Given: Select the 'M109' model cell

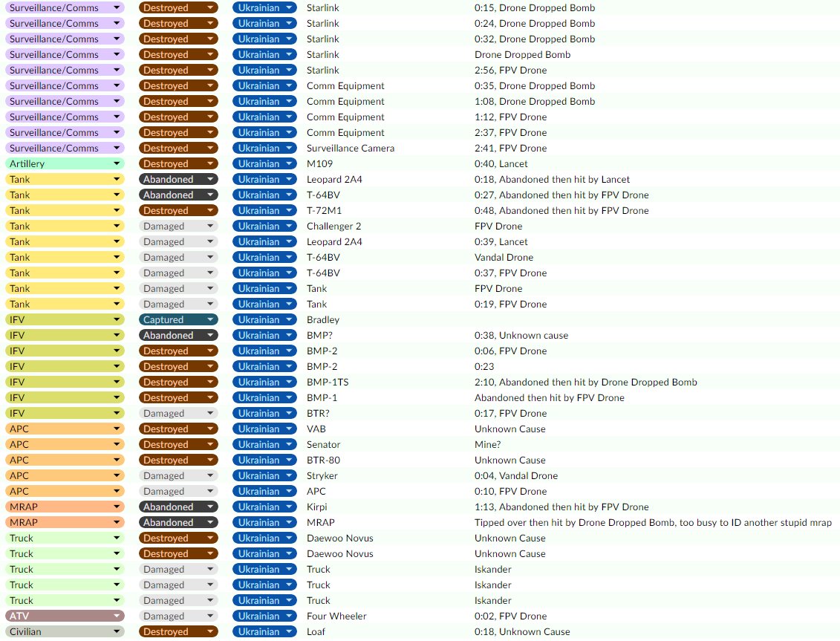Looking at the screenshot, I should (x=320, y=163).
